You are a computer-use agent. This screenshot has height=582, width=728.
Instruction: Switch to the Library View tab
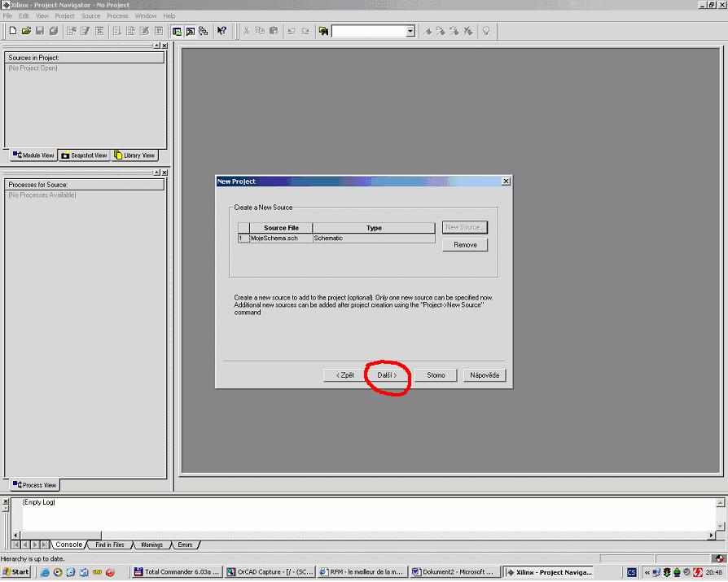(x=134, y=155)
